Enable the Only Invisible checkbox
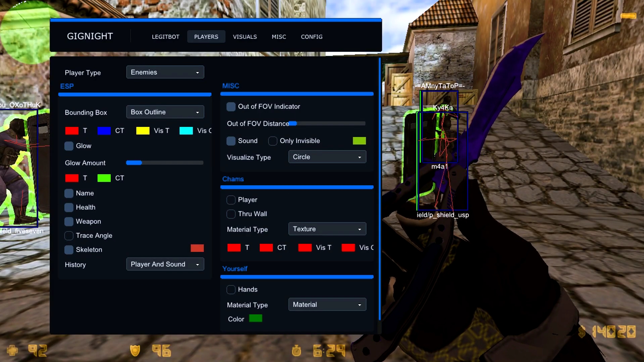This screenshot has height=362, width=644. click(x=273, y=141)
